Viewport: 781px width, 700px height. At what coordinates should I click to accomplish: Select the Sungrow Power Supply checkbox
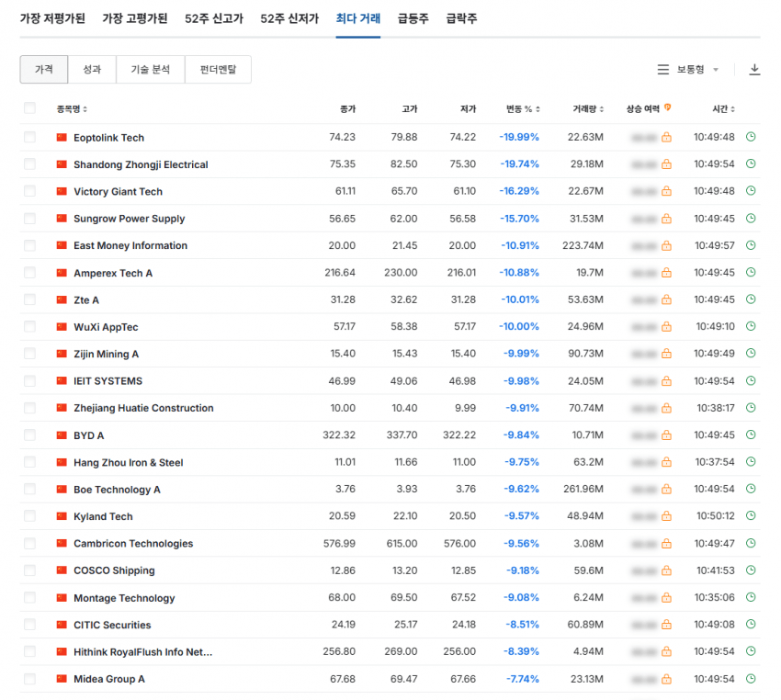point(30,218)
